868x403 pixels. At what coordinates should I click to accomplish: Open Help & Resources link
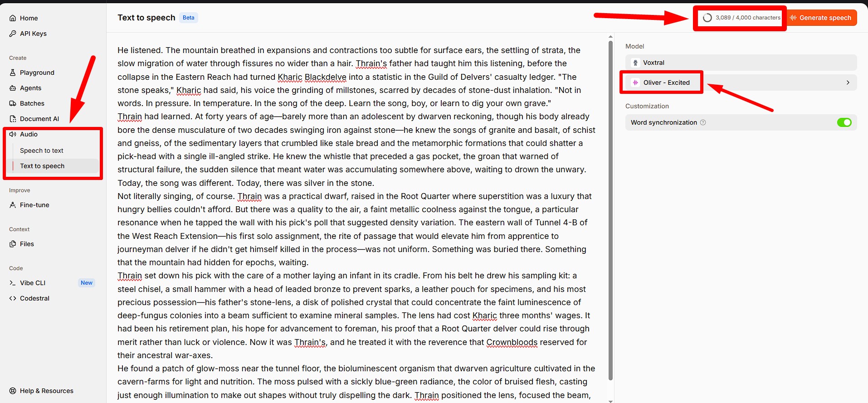[46, 391]
